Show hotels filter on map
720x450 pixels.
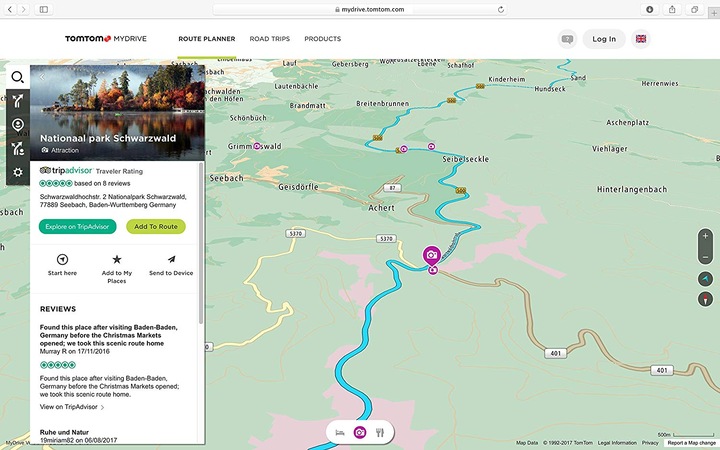click(340, 433)
